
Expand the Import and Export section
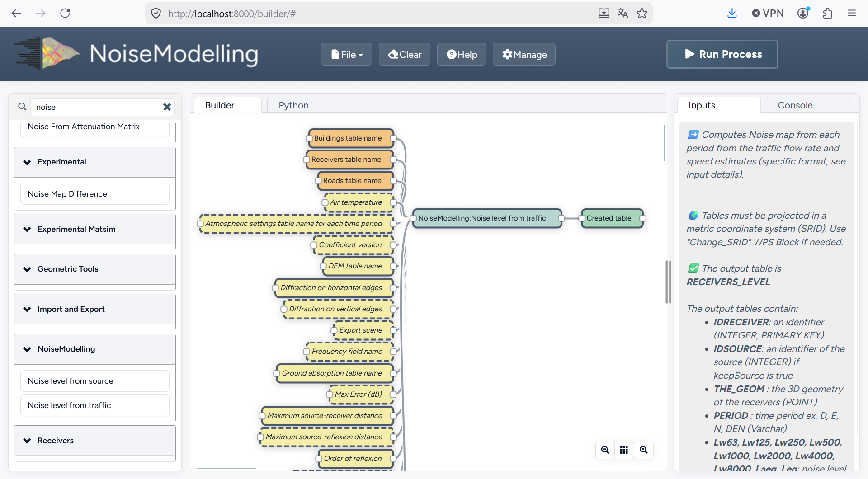tap(95, 309)
